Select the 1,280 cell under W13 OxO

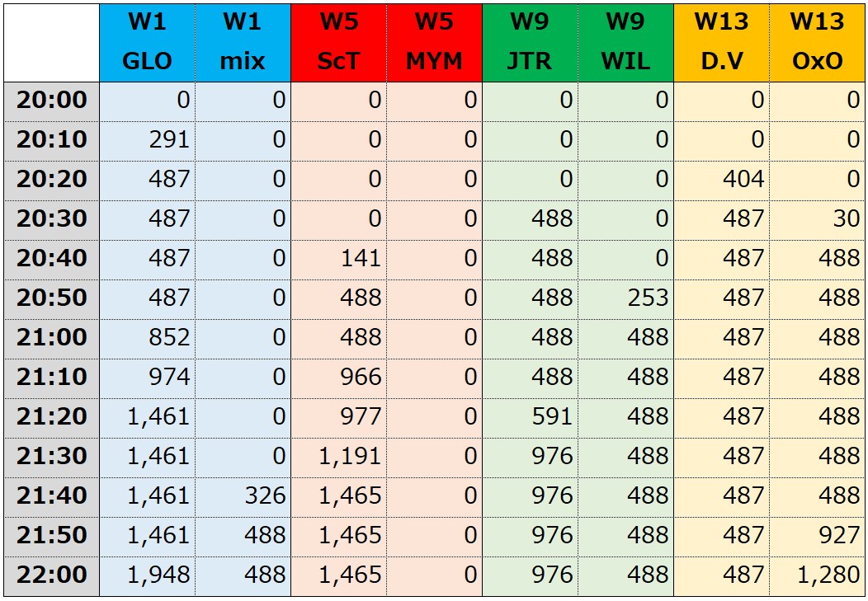click(x=817, y=576)
